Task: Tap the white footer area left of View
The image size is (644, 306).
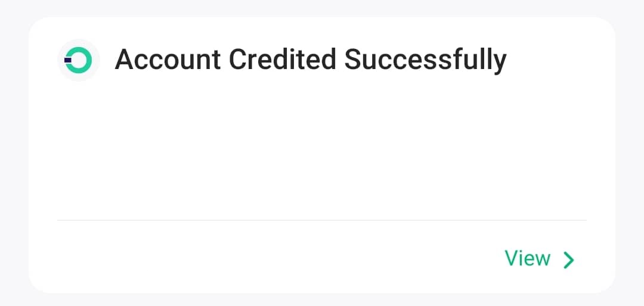Action: click(x=239, y=259)
